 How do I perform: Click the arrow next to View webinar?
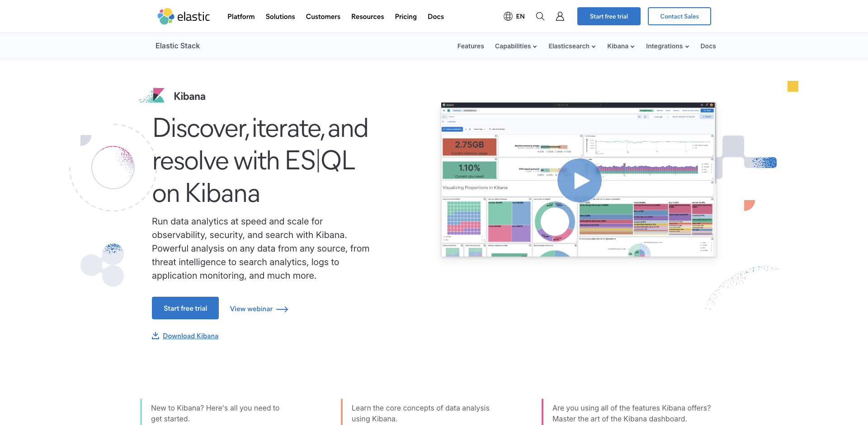(282, 309)
